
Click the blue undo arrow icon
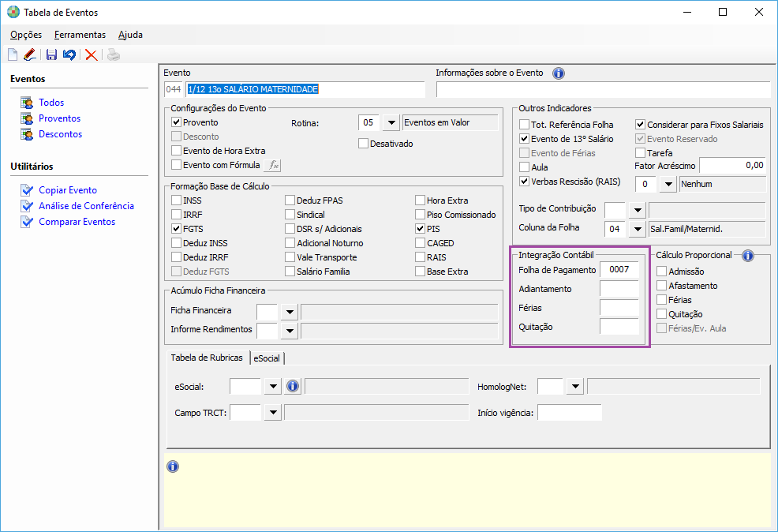click(x=69, y=54)
